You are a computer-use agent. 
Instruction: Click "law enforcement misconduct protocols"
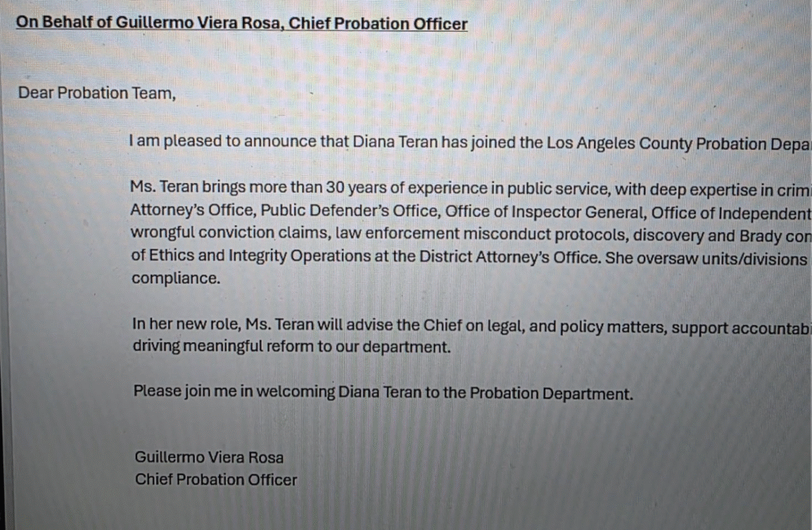tap(430, 234)
